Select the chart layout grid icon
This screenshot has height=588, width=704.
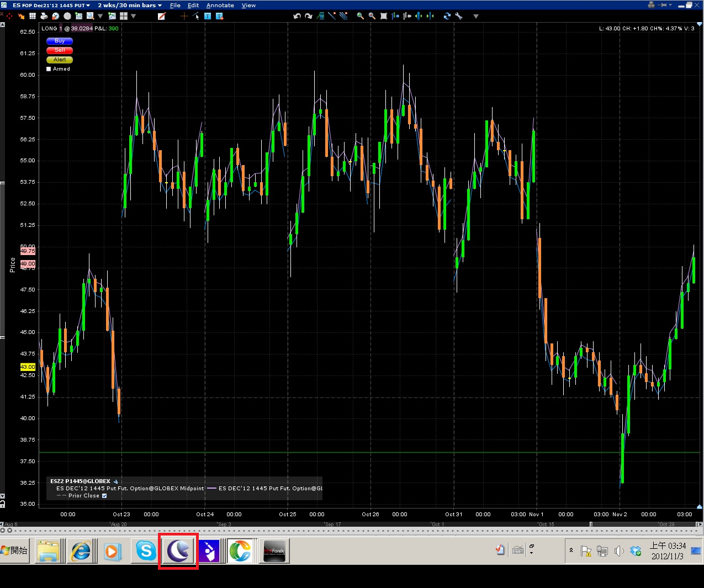click(124, 16)
